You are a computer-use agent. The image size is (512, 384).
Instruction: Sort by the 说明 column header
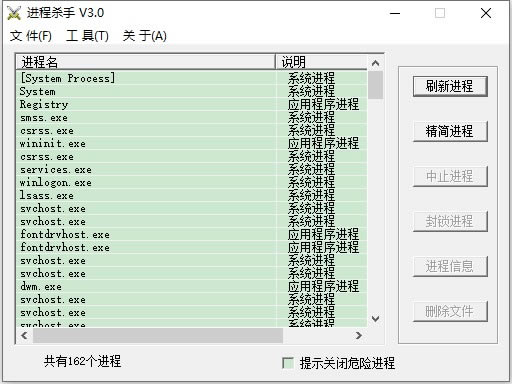click(321, 62)
